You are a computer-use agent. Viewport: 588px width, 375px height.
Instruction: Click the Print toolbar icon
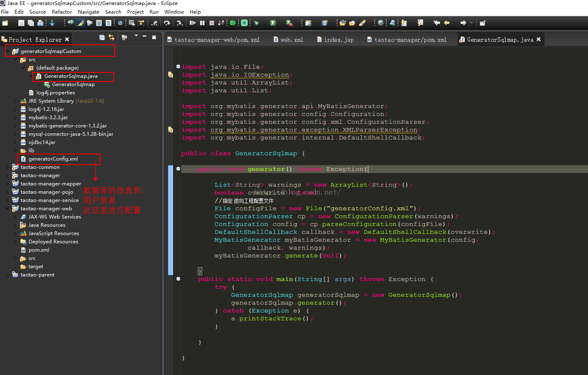click(x=40, y=23)
